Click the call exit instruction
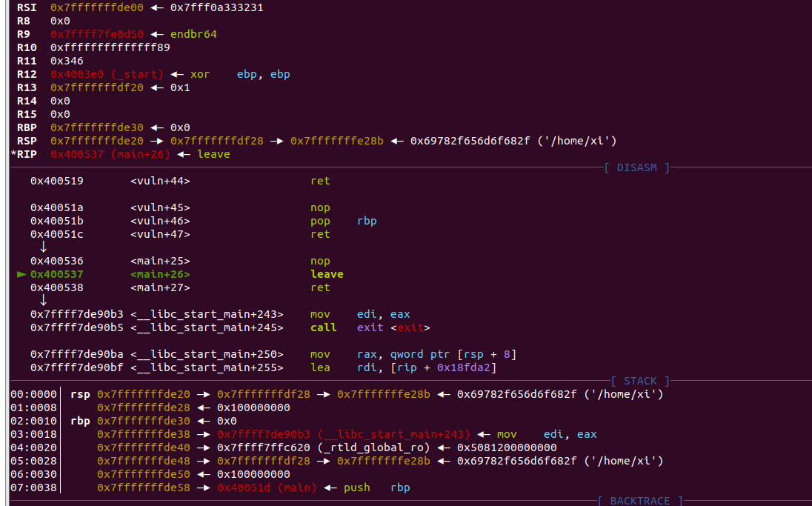 tap(370, 327)
